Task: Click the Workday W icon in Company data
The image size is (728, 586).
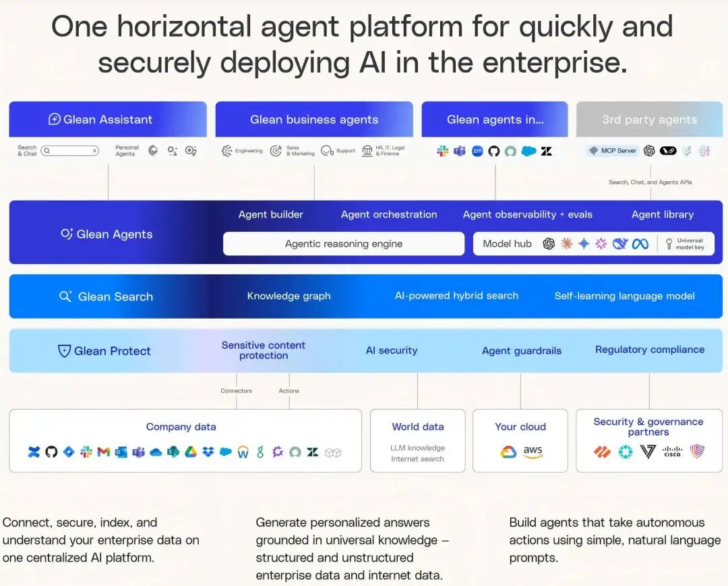Action: point(243,453)
